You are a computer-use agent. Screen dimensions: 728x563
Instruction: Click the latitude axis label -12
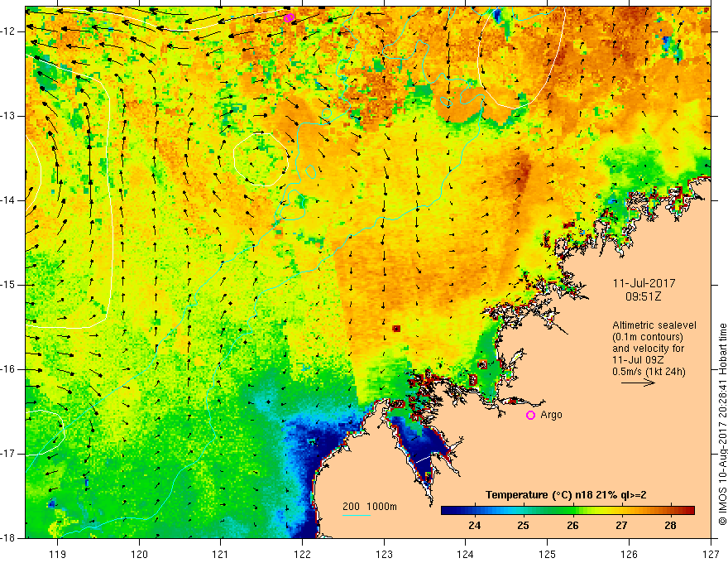click(10, 31)
